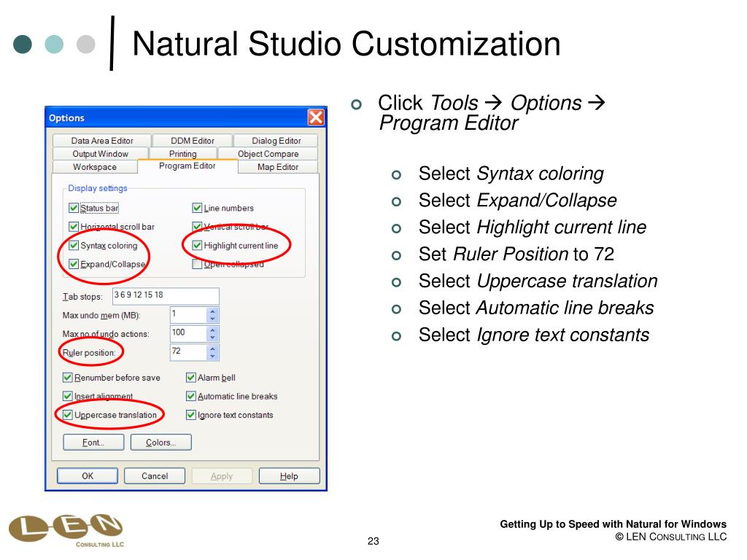Toggle Vertical scroll bar checkbox

point(197,227)
